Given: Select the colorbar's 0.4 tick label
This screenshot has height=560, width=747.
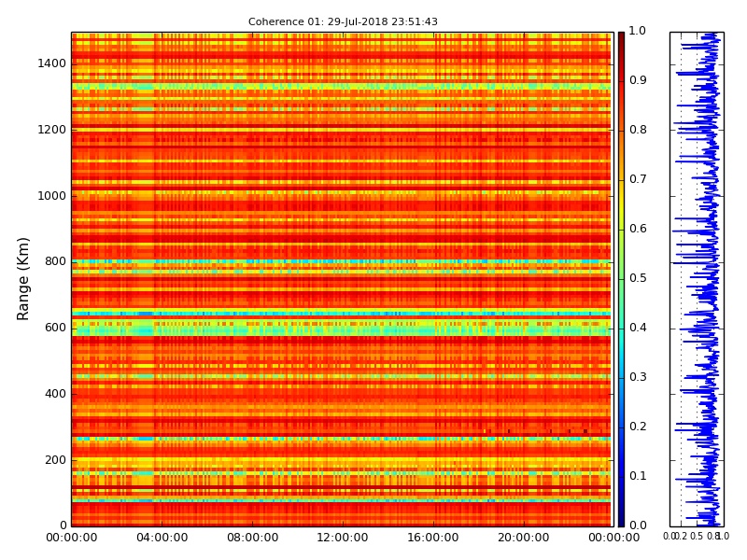Looking at the screenshot, I should [x=638, y=328].
